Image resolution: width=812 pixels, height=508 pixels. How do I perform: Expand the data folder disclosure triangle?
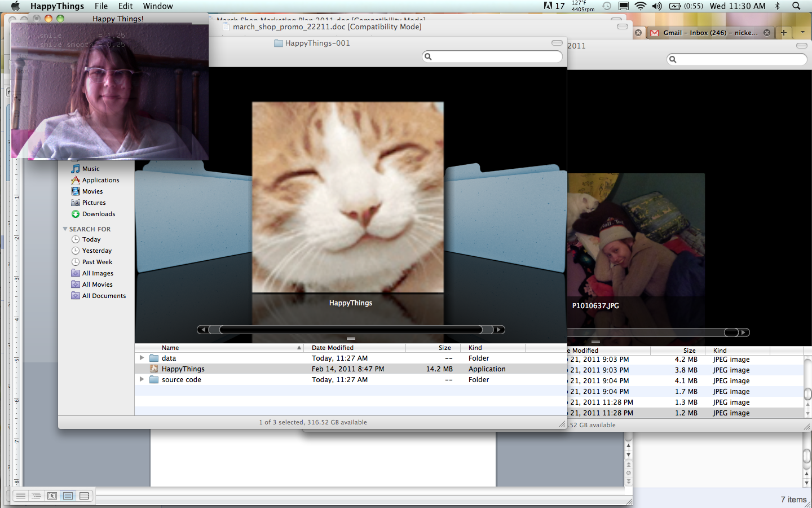click(142, 358)
